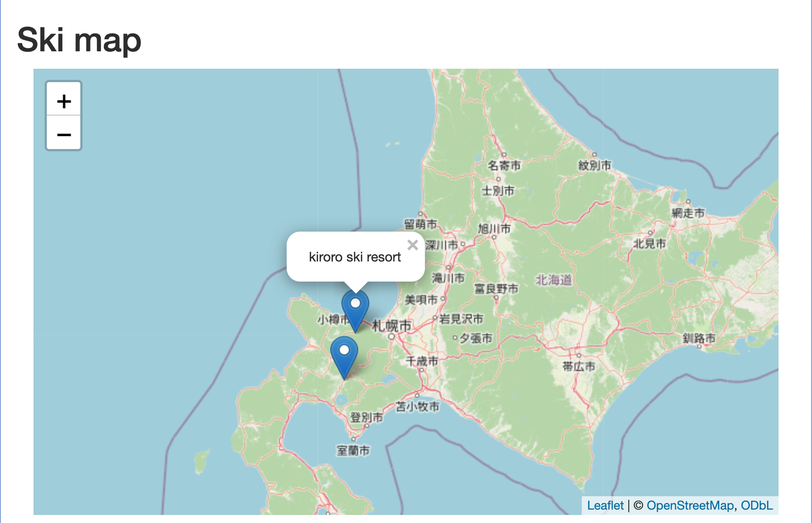Click the 苫小牧市 label on the map
This screenshot has height=523, width=812.
[418, 407]
